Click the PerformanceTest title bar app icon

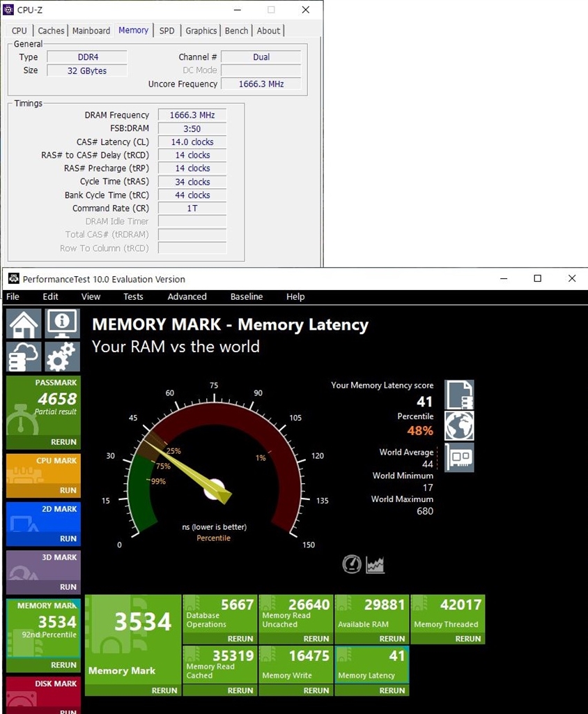pyautogui.click(x=14, y=279)
